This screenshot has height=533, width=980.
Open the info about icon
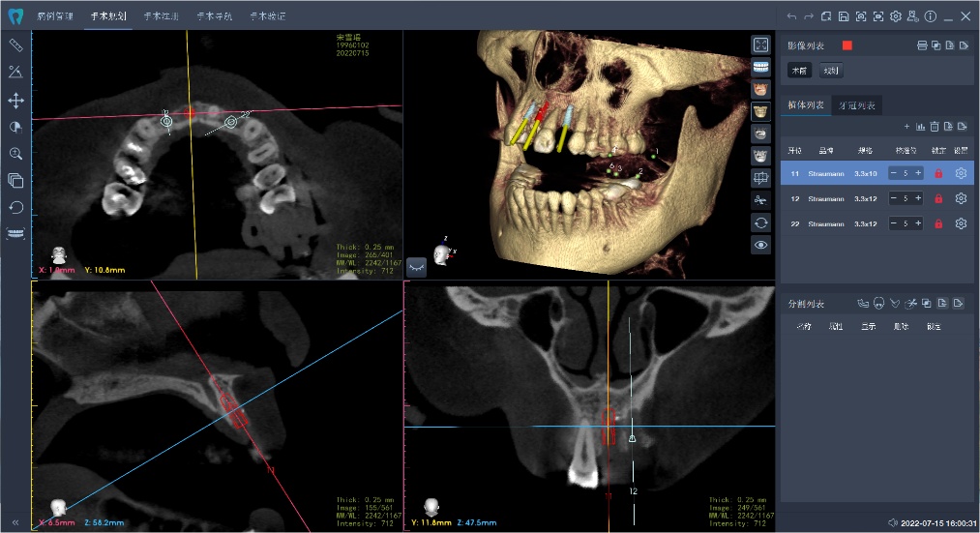(x=931, y=16)
